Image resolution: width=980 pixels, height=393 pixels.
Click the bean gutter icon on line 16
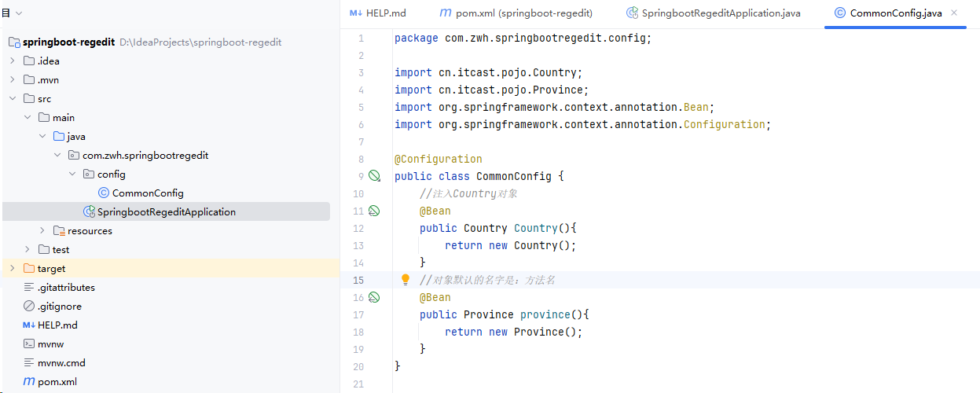(x=374, y=297)
